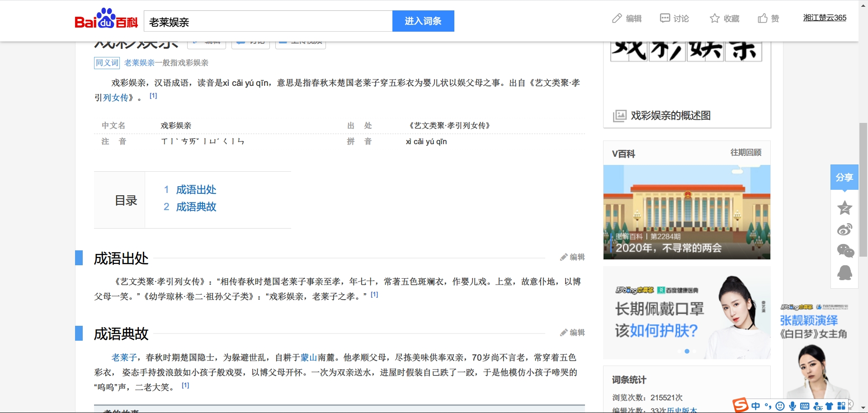
Task: Share page via WeChat icon
Action: click(x=844, y=251)
